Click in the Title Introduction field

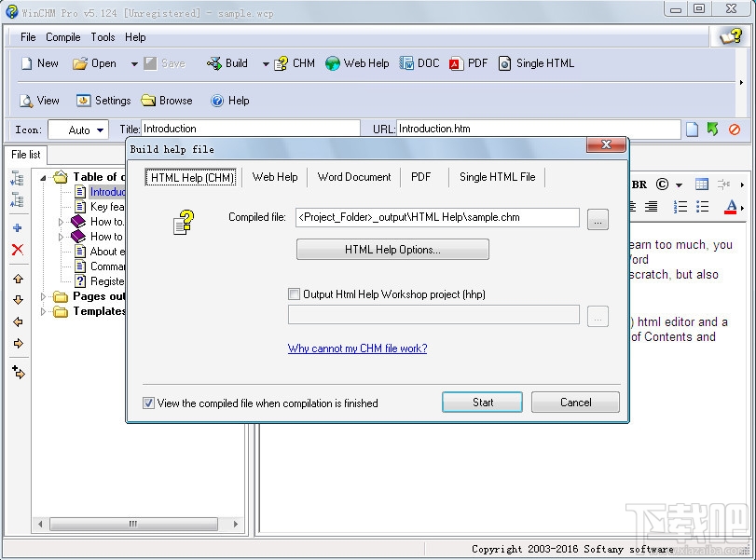[251, 129]
